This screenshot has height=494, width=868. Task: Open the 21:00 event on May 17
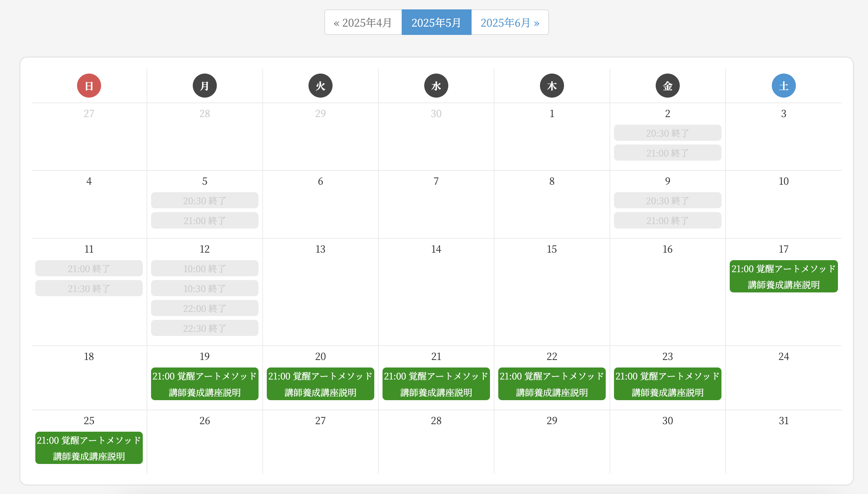(783, 276)
